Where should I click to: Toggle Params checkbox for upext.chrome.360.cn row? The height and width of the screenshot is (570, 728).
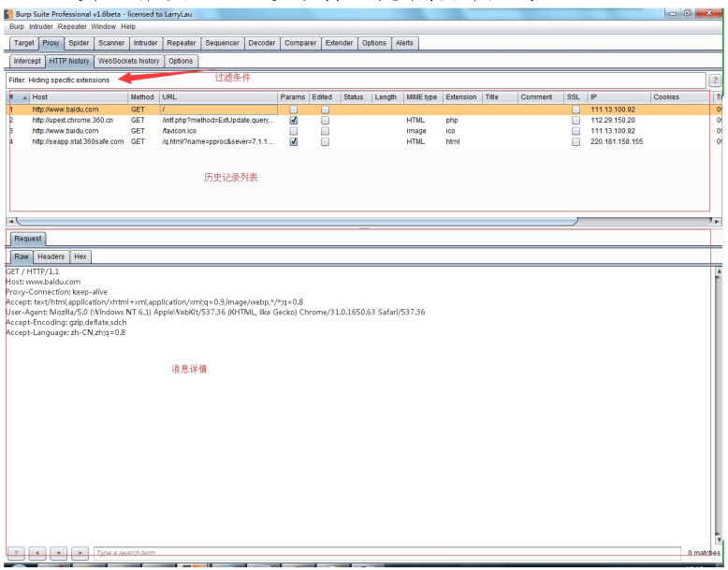[294, 121]
